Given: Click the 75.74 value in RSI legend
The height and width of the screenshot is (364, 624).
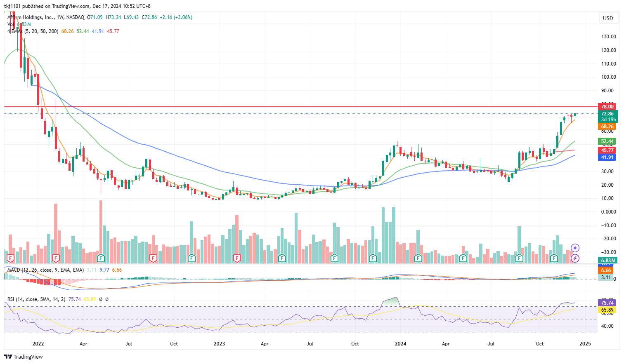Looking at the screenshot, I should pyautogui.click(x=74, y=299).
